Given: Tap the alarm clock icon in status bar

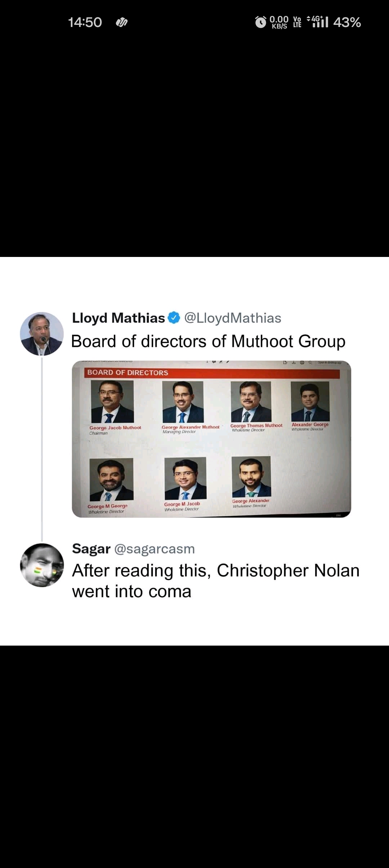Looking at the screenshot, I should click(x=260, y=22).
